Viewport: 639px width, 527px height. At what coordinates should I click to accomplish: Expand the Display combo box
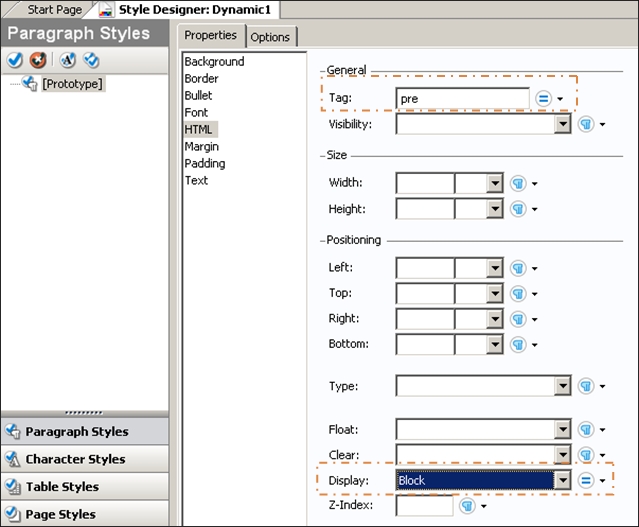[x=563, y=481]
